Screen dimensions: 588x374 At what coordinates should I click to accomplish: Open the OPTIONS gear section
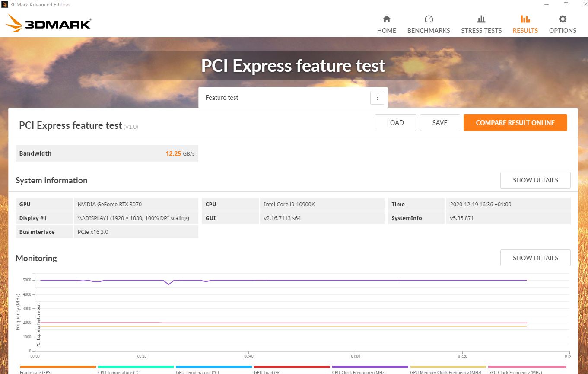[563, 24]
